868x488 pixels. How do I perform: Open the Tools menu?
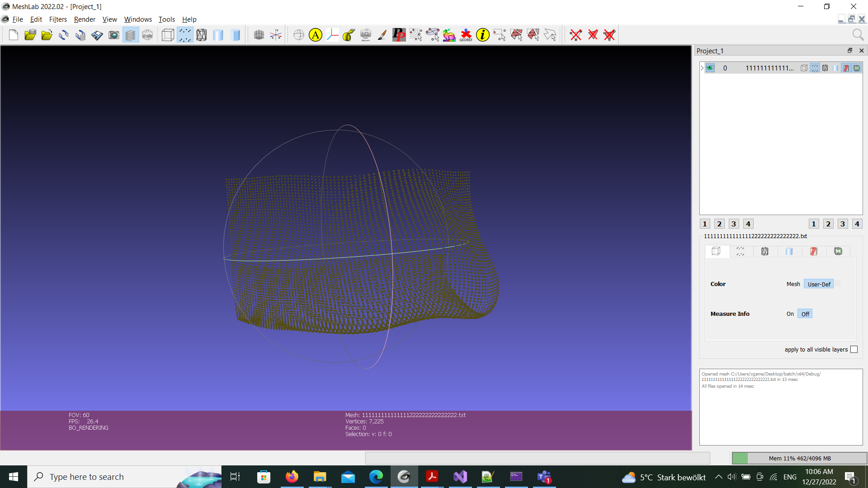(x=166, y=19)
